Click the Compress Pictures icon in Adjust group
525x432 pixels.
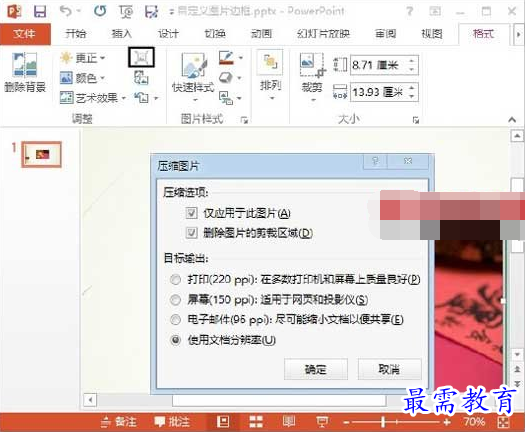click(x=141, y=57)
